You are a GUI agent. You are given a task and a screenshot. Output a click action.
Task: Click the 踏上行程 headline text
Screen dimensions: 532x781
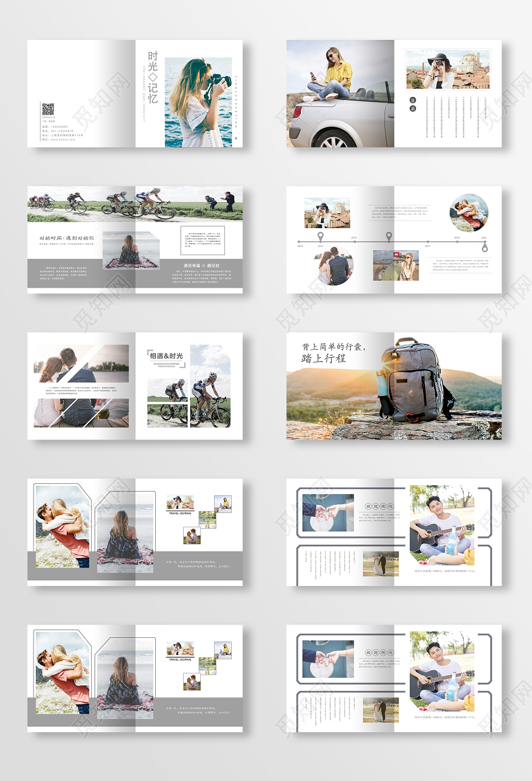pos(324,359)
